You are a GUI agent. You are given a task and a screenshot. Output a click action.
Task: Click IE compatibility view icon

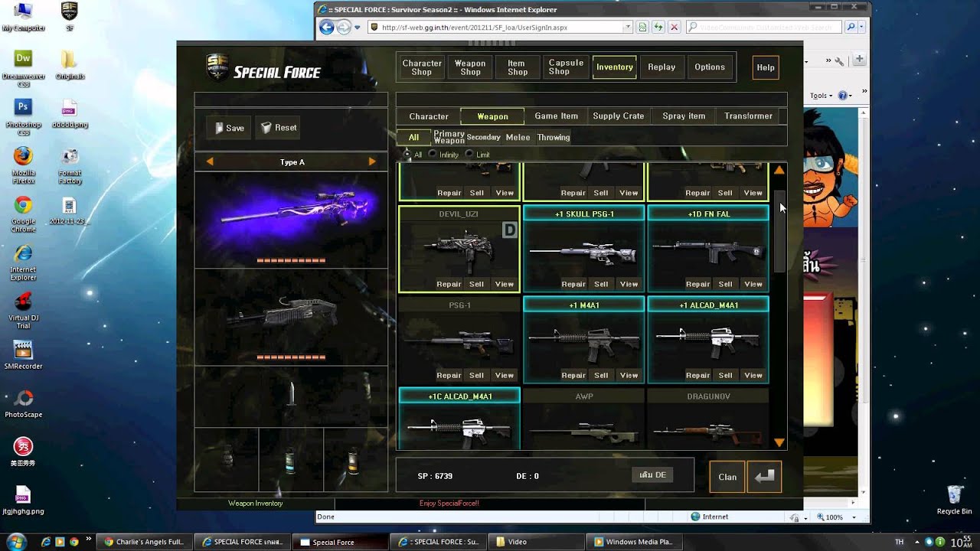pyautogui.click(x=642, y=27)
